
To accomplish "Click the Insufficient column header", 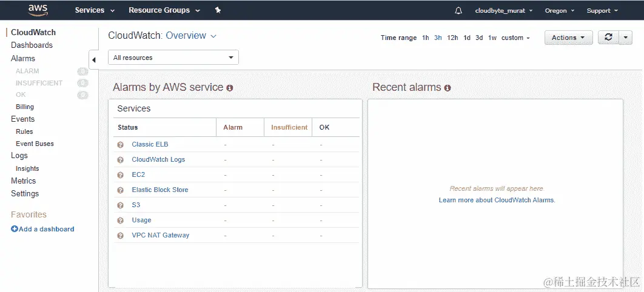I will [289, 127].
